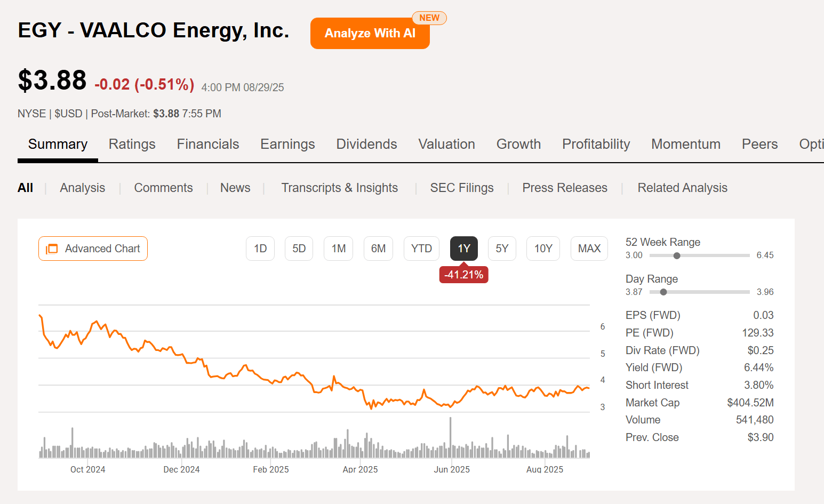824x504 pixels.
Task: Switch chart to 6M range
Action: 378,249
